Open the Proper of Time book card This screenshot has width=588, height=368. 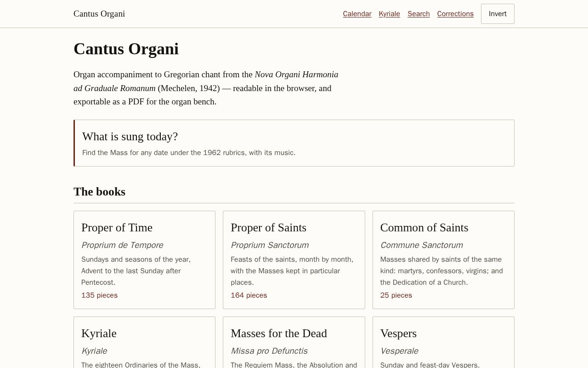click(x=144, y=260)
